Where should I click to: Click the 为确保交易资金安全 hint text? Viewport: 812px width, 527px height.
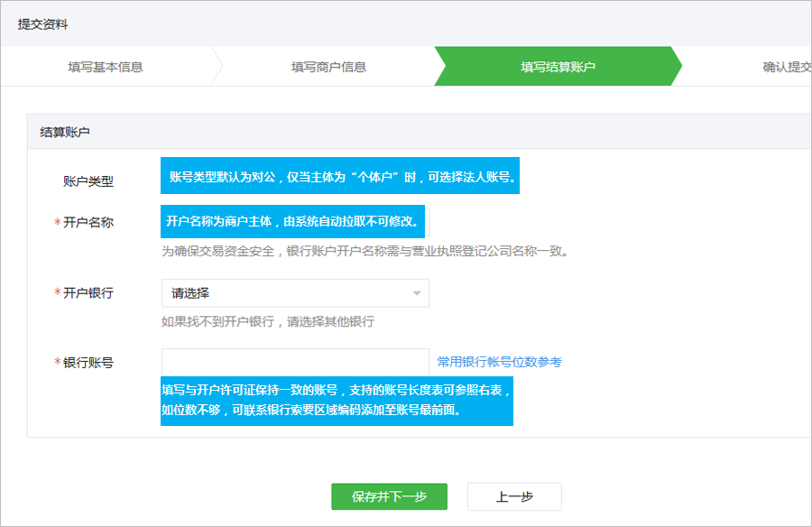[364, 252]
